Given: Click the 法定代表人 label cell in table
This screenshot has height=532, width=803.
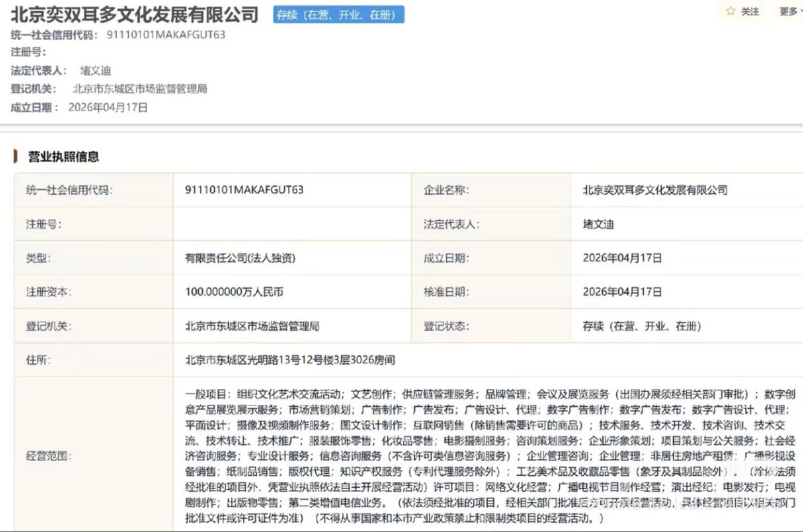Looking at the screenshot, I should click(x=492, y=224).
